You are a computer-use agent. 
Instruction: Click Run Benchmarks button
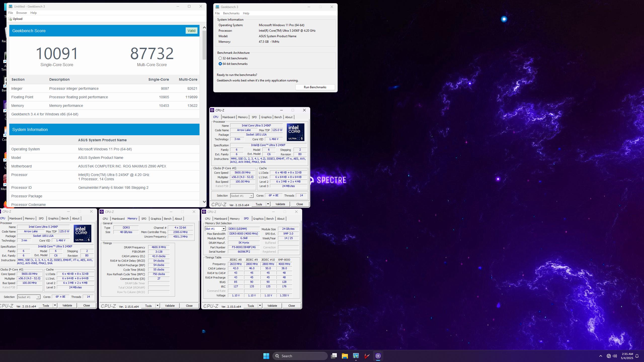(x=315, y=87)
